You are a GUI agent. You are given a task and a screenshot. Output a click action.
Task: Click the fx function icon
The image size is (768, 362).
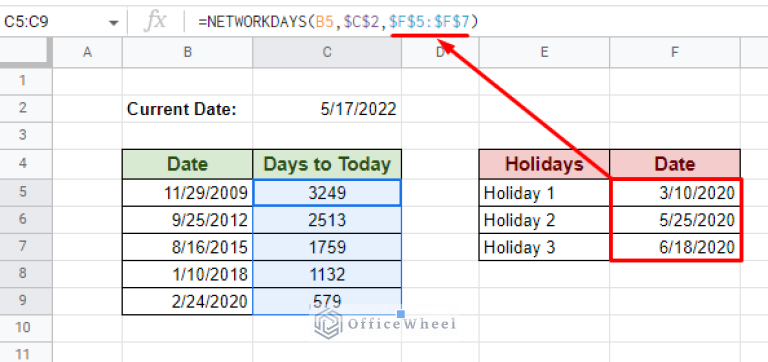(155, 22)
